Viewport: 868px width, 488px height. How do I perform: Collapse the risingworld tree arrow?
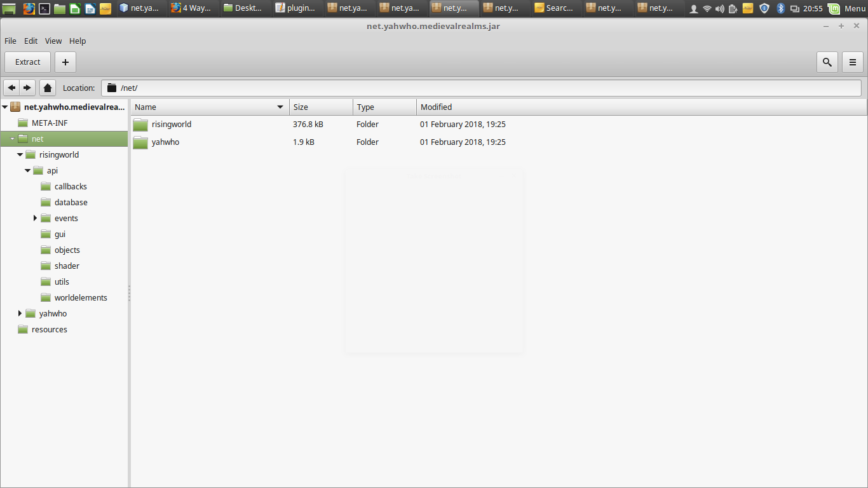20,154
